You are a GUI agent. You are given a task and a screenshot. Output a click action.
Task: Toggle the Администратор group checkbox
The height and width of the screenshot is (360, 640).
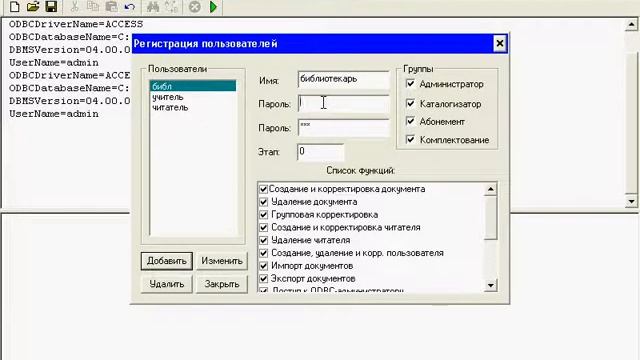coord(410,84)
